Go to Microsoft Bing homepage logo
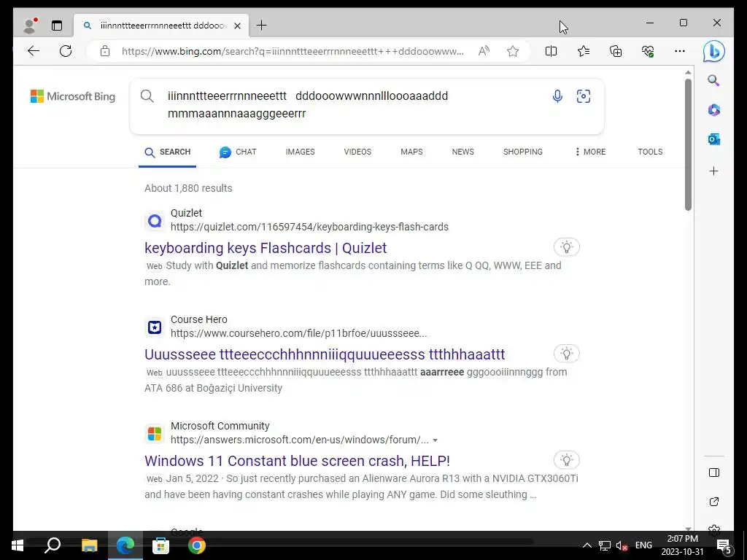The image size is (747, 560). (73, 96)
